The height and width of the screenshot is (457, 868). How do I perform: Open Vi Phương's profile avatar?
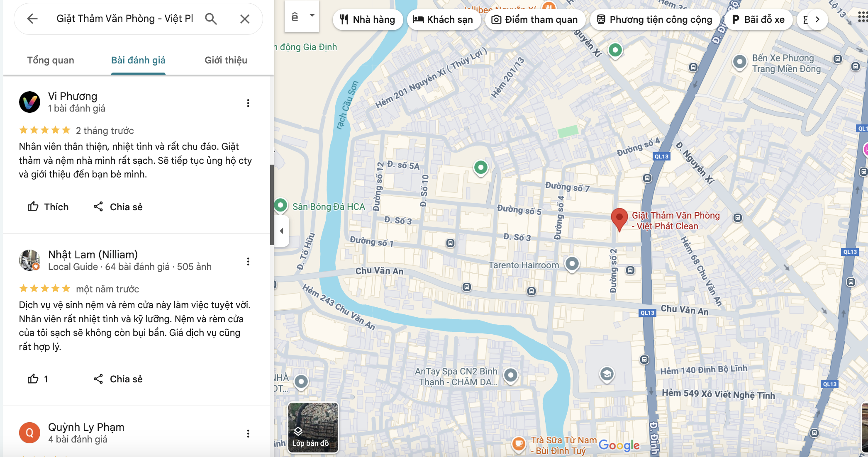29,102
